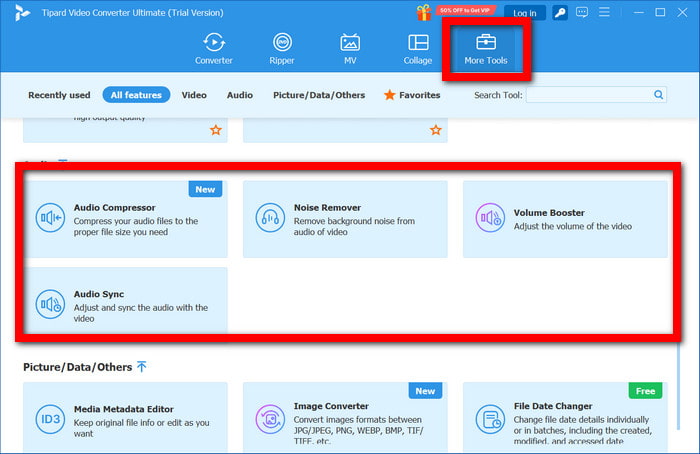Open the File Date Changer title
The image size is (700, 454).
[x=553, y=406]
